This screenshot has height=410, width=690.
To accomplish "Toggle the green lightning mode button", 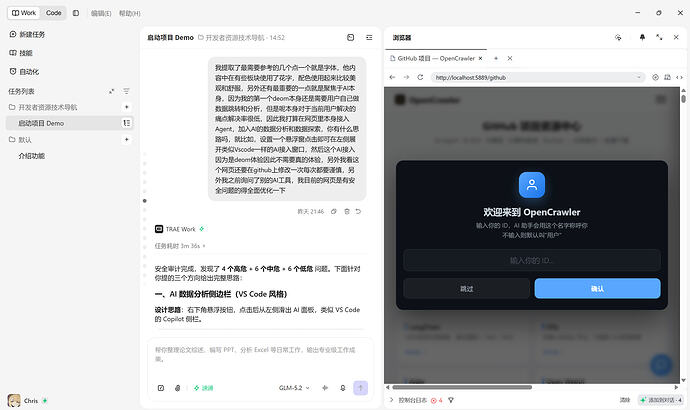I will point(203,388).
